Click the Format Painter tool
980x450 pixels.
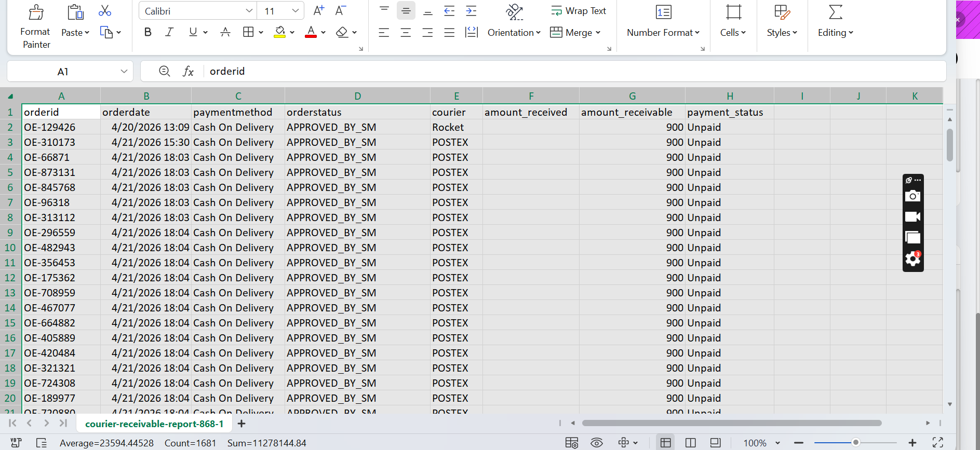(x=35, y=26)
